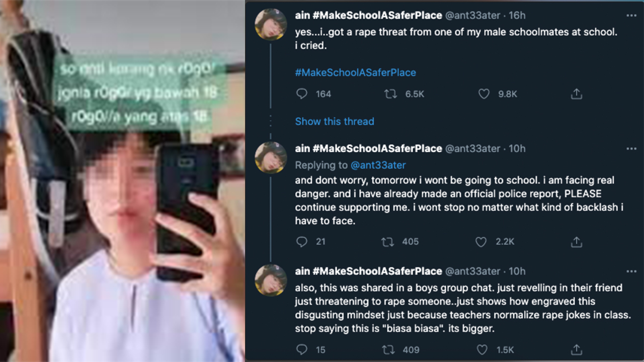The image size is (644, 362).
Task: Reply to the first rape threat tweet
Action: [x=302, y=94]
